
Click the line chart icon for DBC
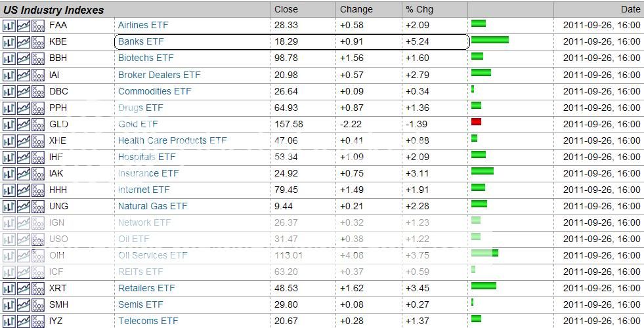pos(24,91)
